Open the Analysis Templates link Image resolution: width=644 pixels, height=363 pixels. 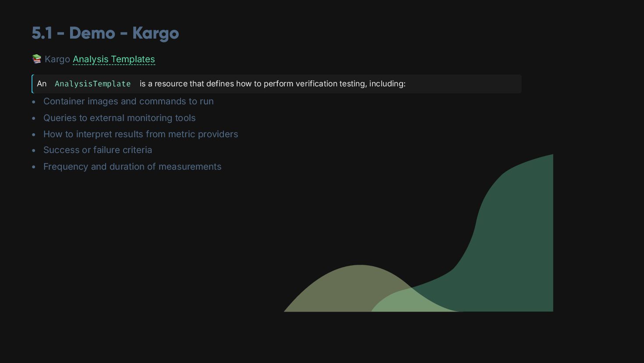114,59
